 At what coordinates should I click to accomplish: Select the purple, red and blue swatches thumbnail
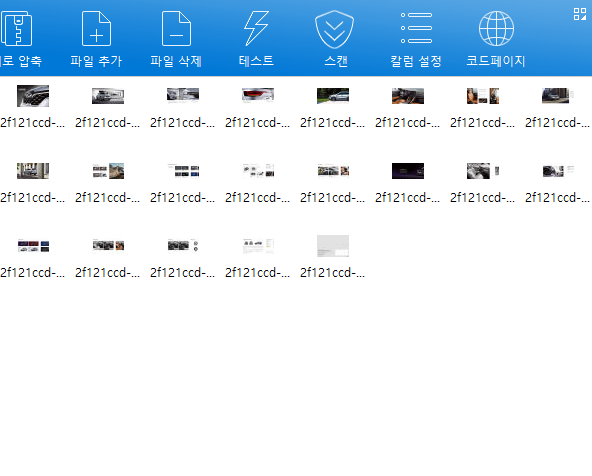(x=33, y=246)
